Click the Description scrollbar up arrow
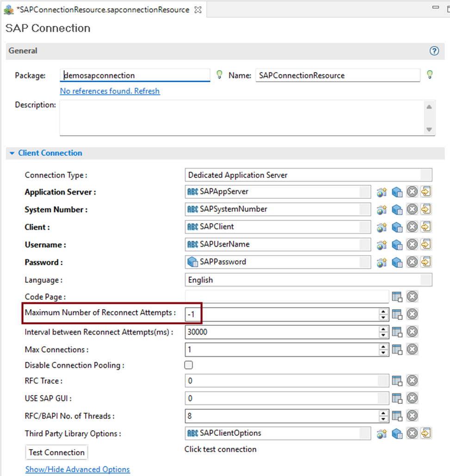450x476 pixels. (x=429, y=107)
